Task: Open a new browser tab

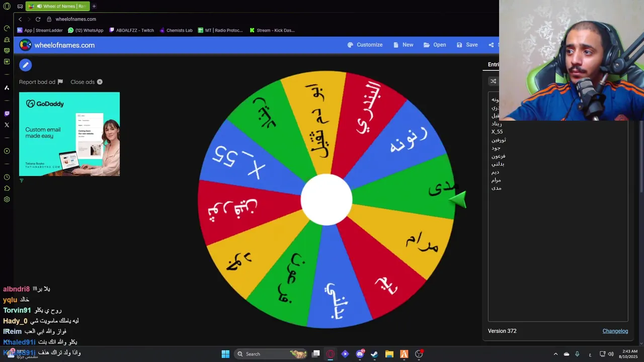Action: [94, 7]
